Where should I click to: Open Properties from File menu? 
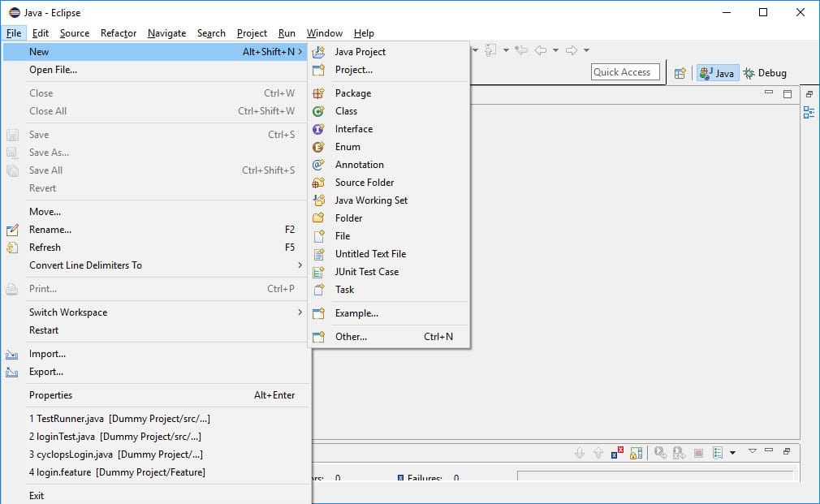(x=155, y=395)
